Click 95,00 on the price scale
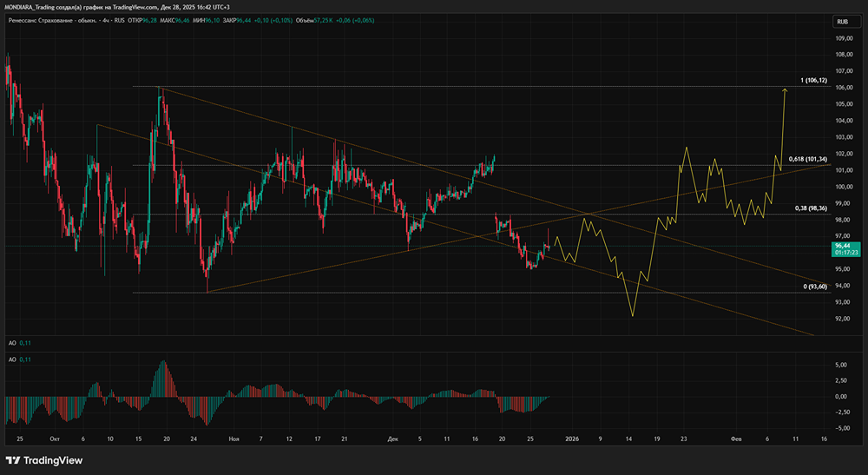 click(844, 269)
